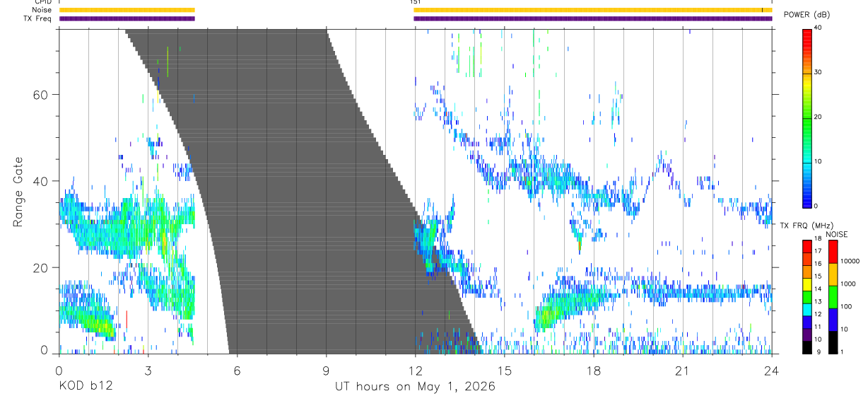
Task: Click the "13" tick on the TX FRQ scale
Action: click(818, 301)
